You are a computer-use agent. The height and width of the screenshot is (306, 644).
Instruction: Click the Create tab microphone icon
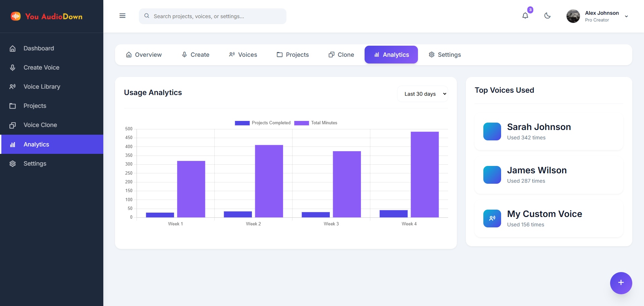click(x=184, y=54)
